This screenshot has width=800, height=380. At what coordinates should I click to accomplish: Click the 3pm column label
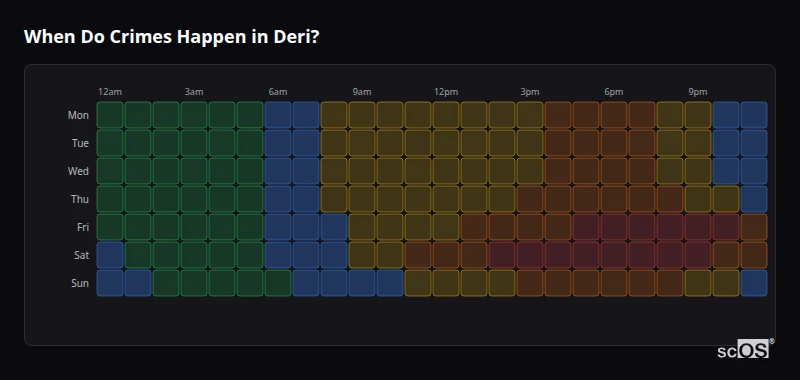pos(530,92)
